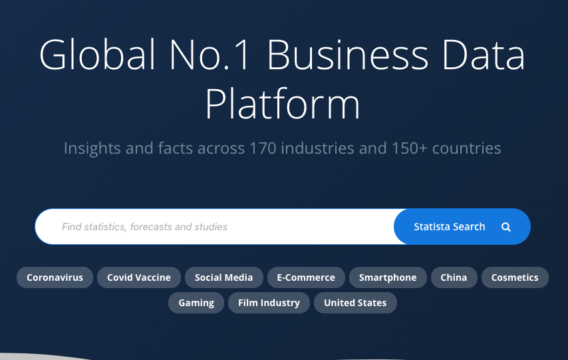Click the Insights and facts subtitle start
Image resolution: width=568 pixels, height=360 pixels.
128,148
